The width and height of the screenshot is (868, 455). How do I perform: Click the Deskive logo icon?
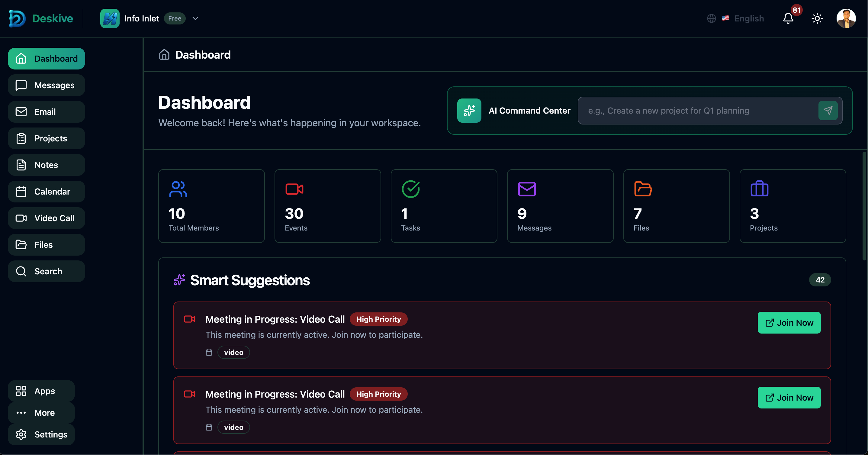coord(17,18)
